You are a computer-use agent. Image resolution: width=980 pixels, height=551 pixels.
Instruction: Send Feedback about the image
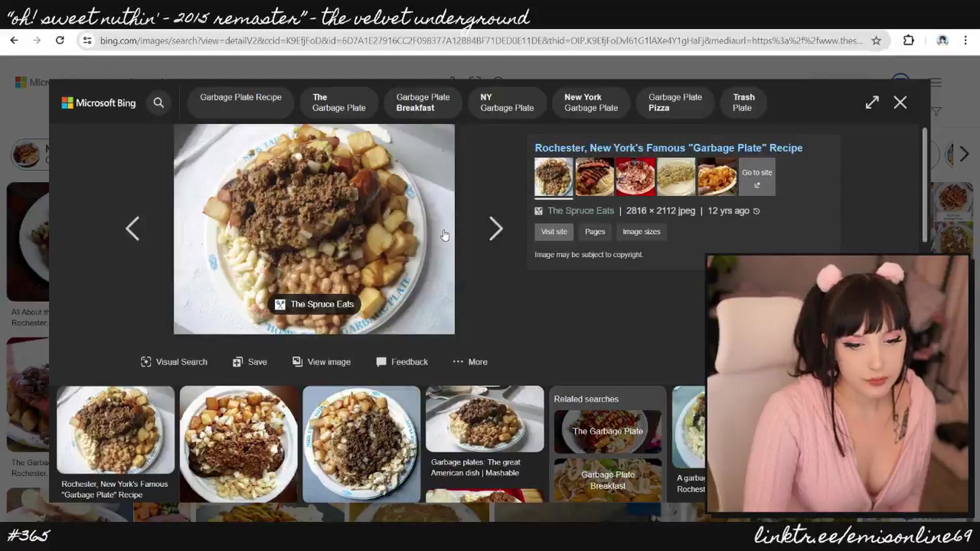coord(402,362)
